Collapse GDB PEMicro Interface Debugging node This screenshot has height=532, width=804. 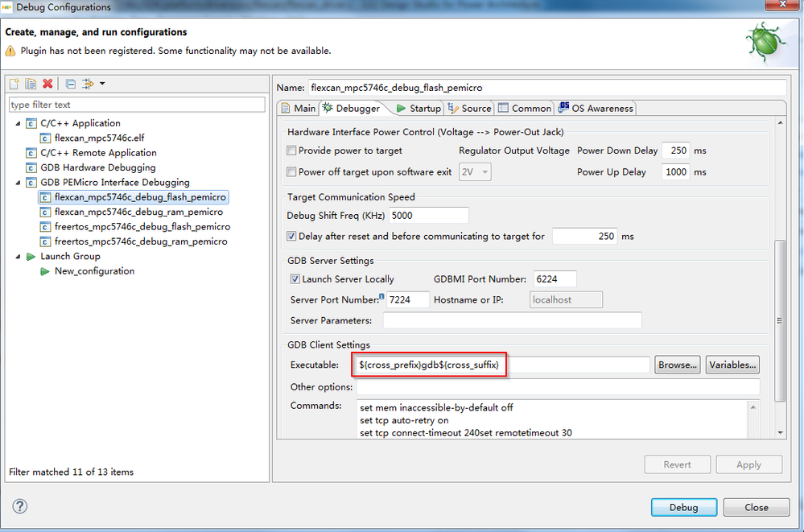[x=18, y=183]
